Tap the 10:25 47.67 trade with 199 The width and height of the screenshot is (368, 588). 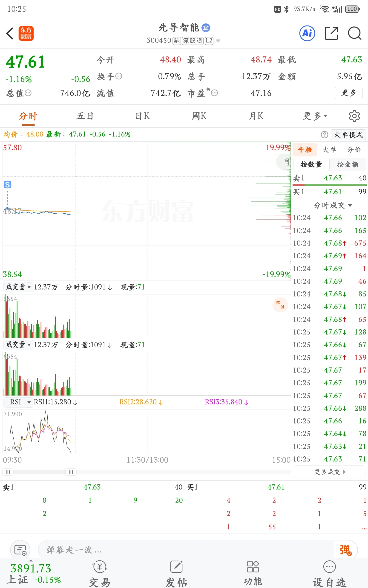click(330, 383)
